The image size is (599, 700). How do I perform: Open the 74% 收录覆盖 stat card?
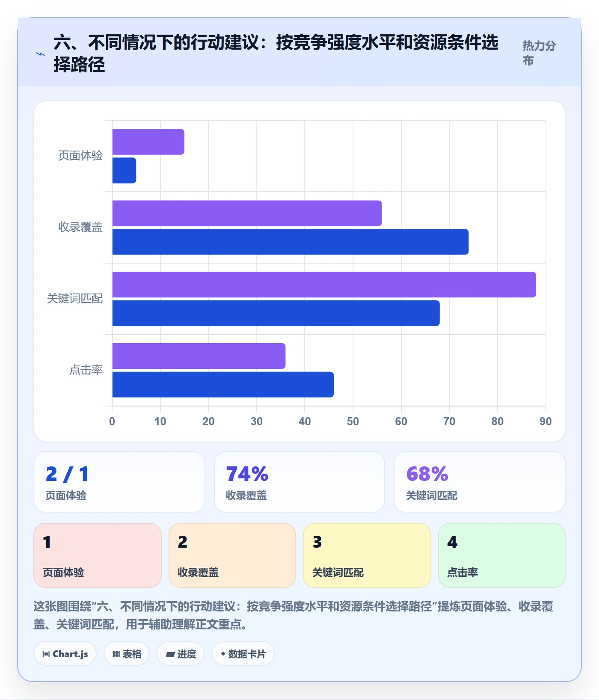coord(299,482)
